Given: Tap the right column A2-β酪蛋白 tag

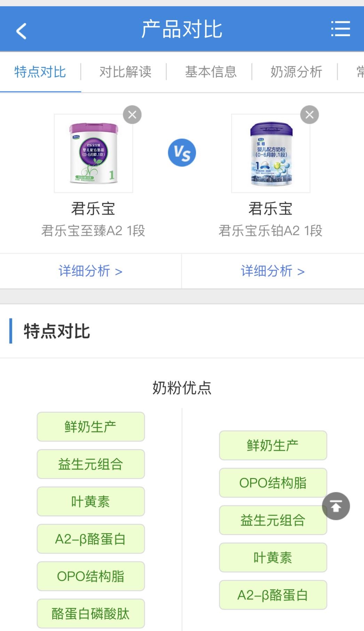Looking at the screenshot, I should (x=273, y=595).
